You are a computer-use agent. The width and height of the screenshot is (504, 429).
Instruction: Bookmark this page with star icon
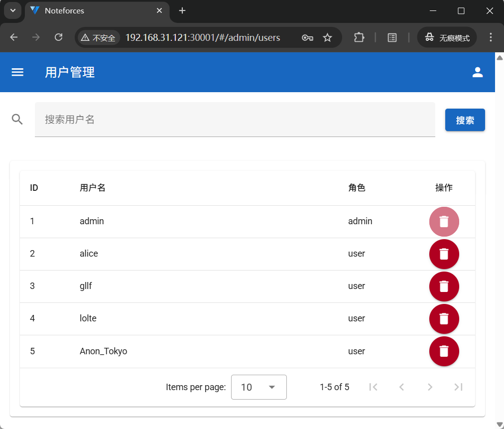pyautogui.click(x=327, y=38)
